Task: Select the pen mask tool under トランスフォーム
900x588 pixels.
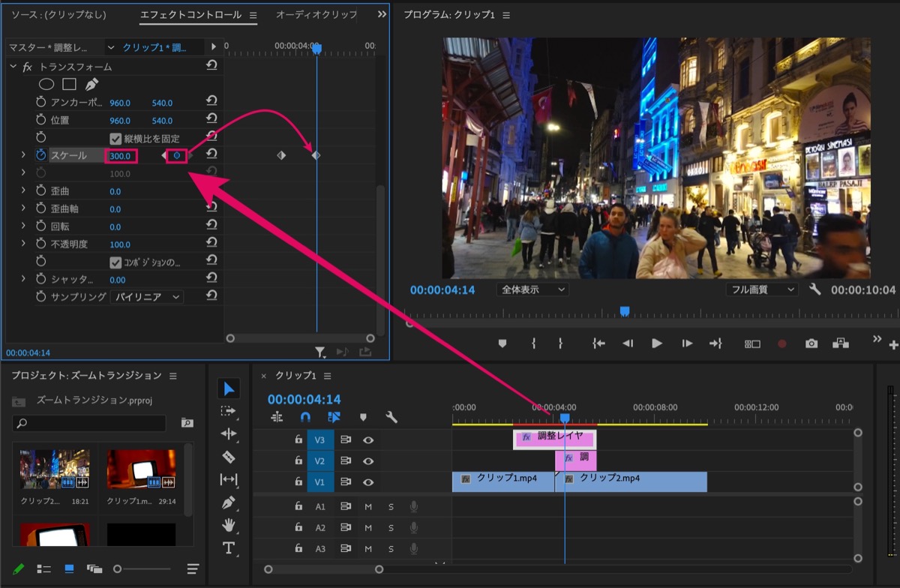Action: coord(91,84)
